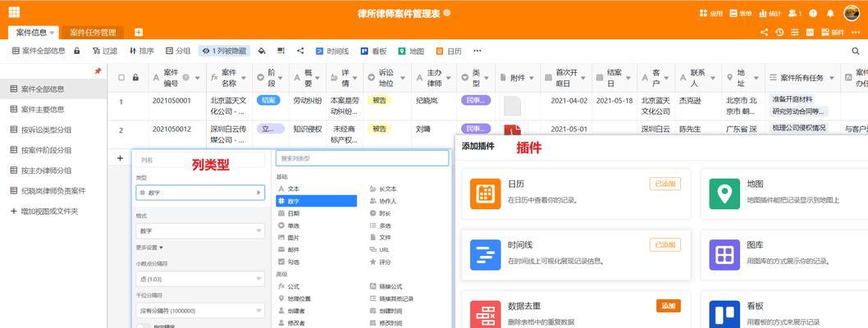868x328 pixels.
Task: Click the view lock icon beside 案件全部信息
Action: pyautogui.click(x=77, y=51)
